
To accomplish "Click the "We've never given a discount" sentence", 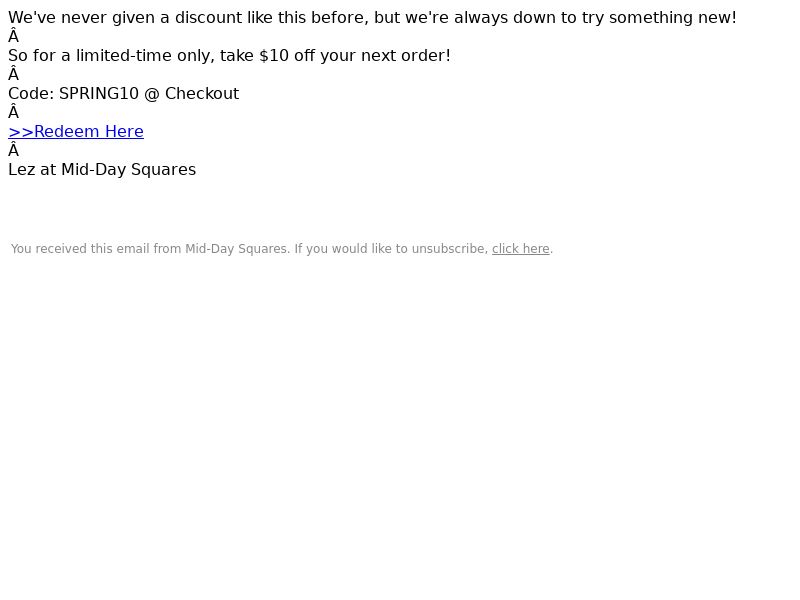I will [372, 17].
